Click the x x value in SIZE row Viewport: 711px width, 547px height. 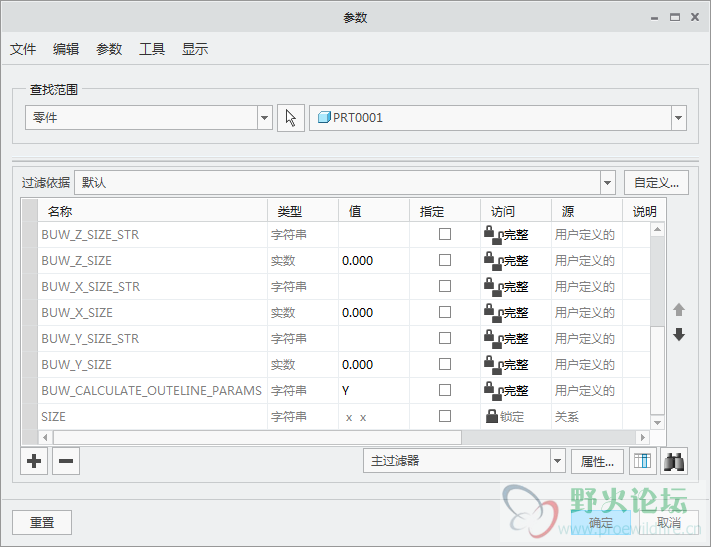pos(356,417)
